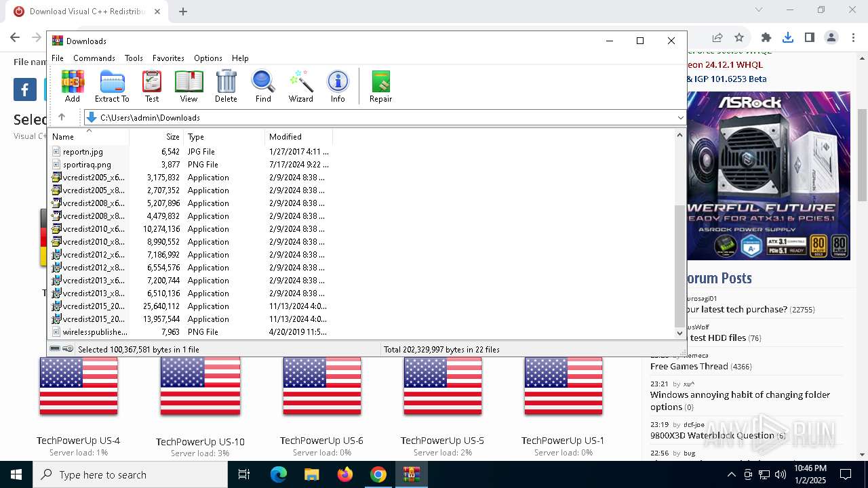The image size is (868, 488).
Task: Switch to WinRAR taskbar icon
Action: (412, 474)
